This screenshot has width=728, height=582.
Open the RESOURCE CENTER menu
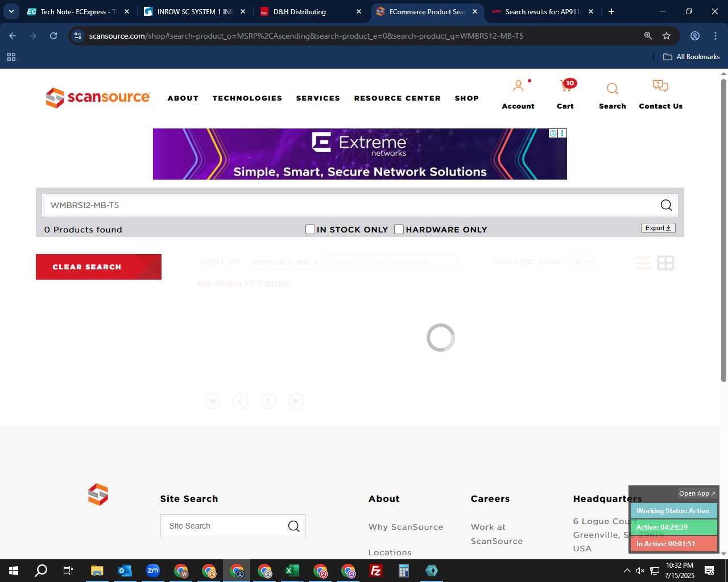pos(398,98)
